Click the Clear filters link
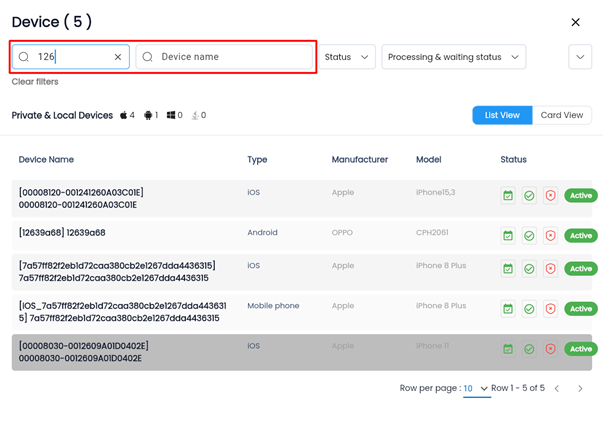Viewport: 603px width, 432px height. 35,82
